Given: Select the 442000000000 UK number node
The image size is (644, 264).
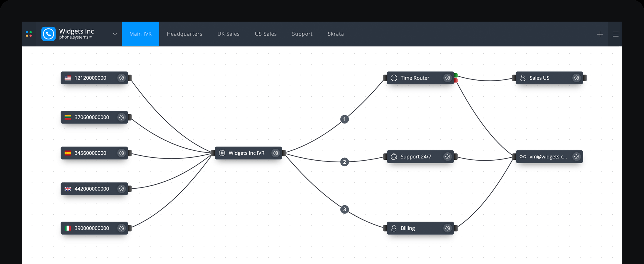Looking at the screenshot, I should tap(94, 189).
